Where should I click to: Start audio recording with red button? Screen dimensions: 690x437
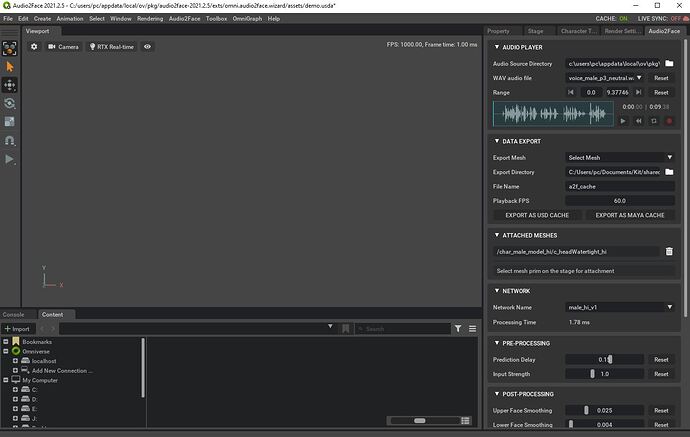[669, 121]
